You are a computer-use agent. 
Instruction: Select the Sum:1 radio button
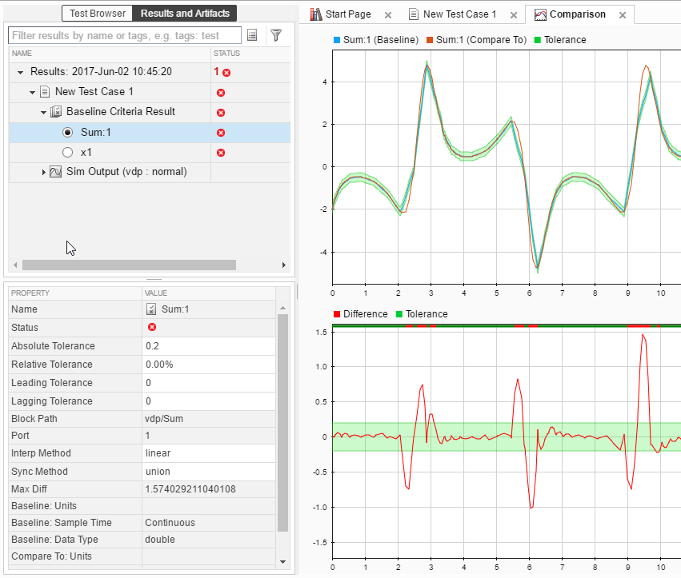point(68,132)
